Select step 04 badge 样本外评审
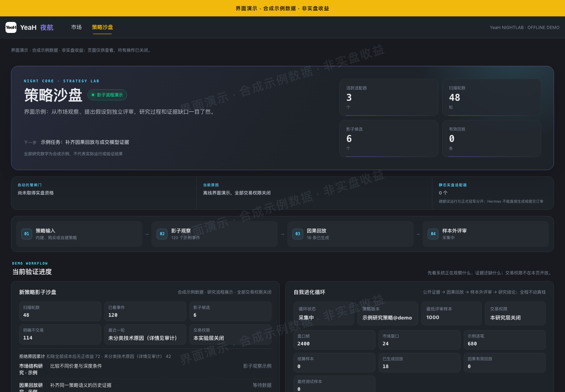Screen dimensions: 565x392 [433, 234]
